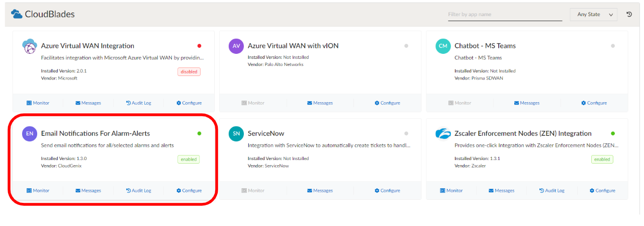Open Audit Log for Email Notifications For Alarm-Alerts
This screenshot has width=644, height=226.
[x=138, y=191]
